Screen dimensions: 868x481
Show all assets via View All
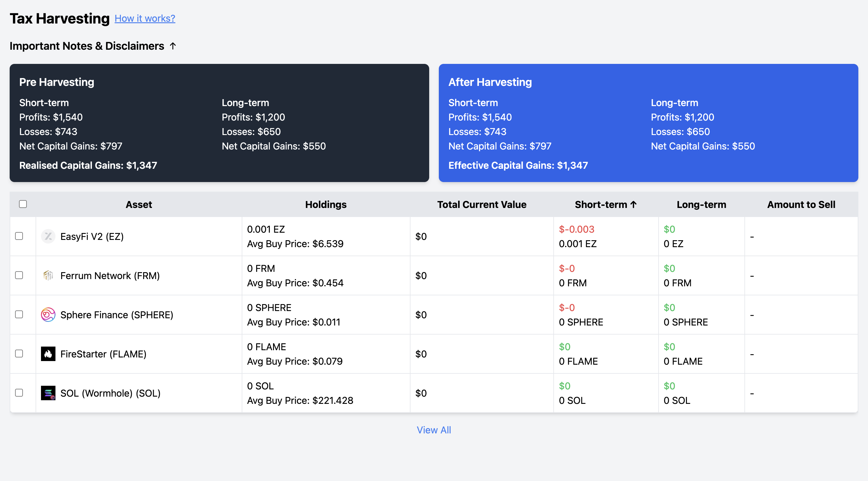pyautogui.click(x=434, y=430)
